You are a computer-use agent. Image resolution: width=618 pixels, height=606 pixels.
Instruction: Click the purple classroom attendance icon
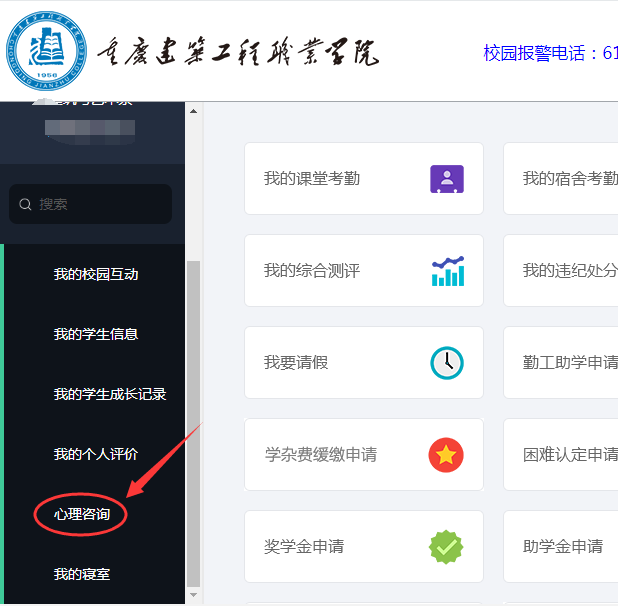(x=446, y=179)
